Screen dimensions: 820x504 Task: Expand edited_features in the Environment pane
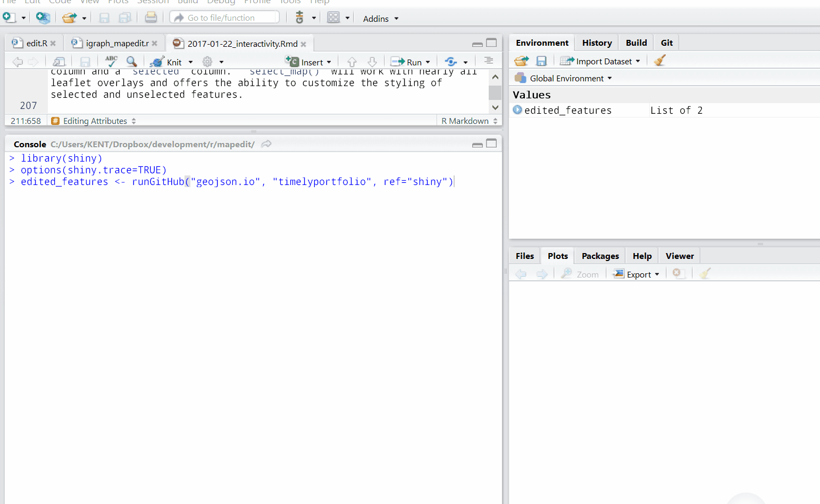tap(516, 110)
